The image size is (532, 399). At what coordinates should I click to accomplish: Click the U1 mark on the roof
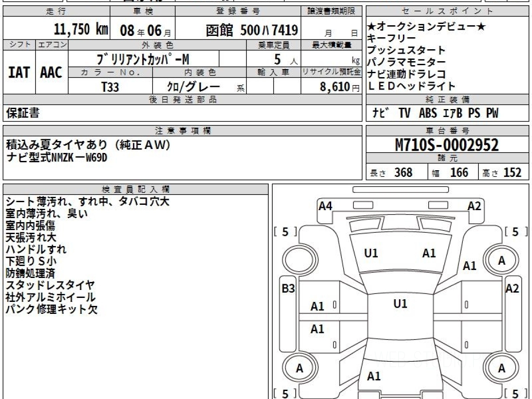400,304
